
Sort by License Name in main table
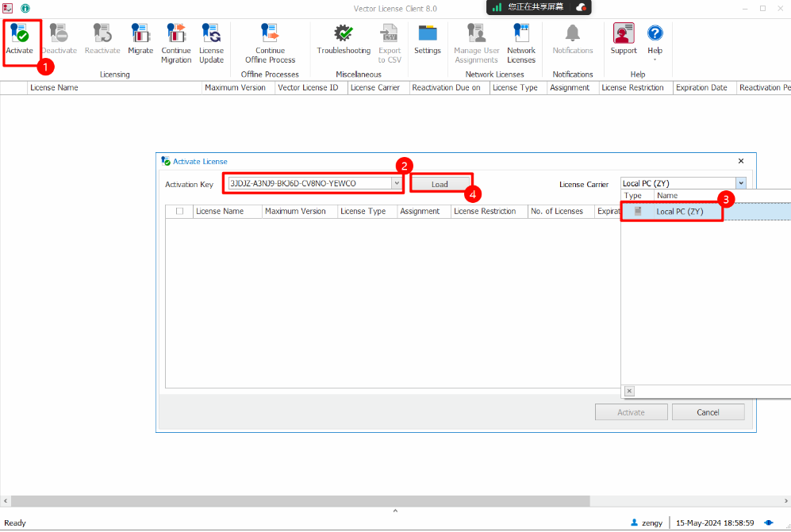(x=114, y=88)
